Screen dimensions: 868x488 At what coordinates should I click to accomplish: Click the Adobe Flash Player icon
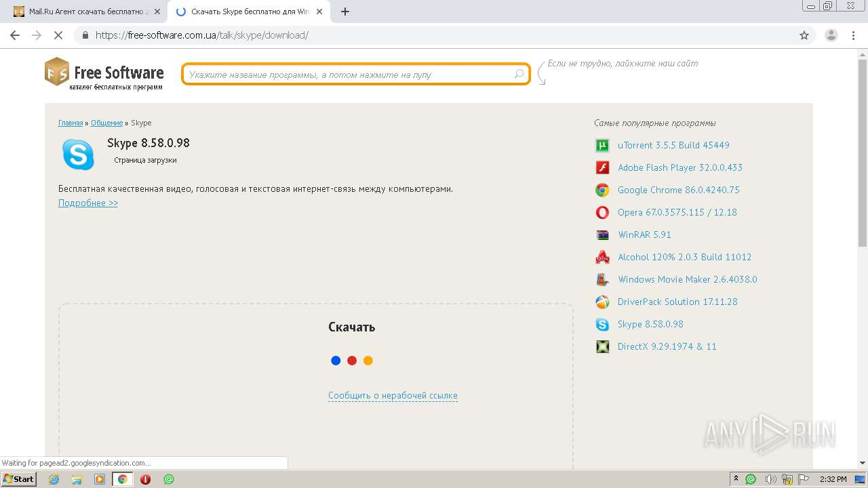coord(602,167)
